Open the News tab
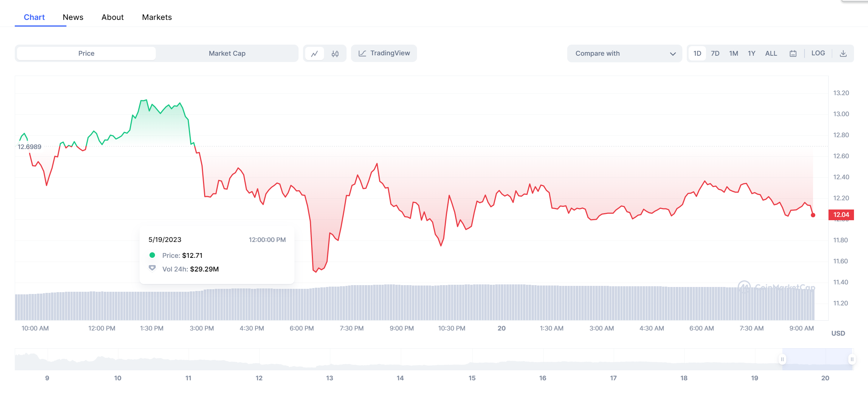 pos(73,17)
